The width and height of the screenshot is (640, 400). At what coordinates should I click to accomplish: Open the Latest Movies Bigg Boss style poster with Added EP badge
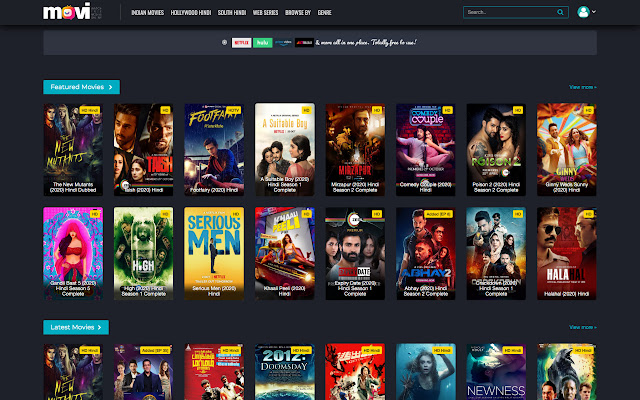point(143,372)
